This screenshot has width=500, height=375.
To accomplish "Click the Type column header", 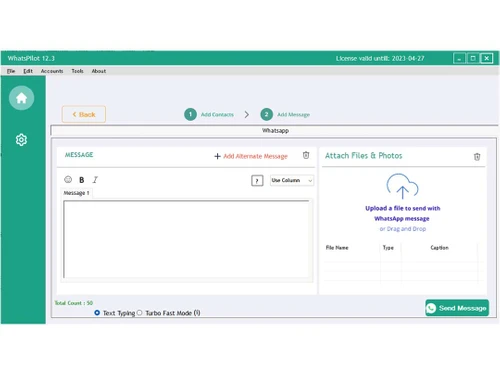I will point(388,248).
